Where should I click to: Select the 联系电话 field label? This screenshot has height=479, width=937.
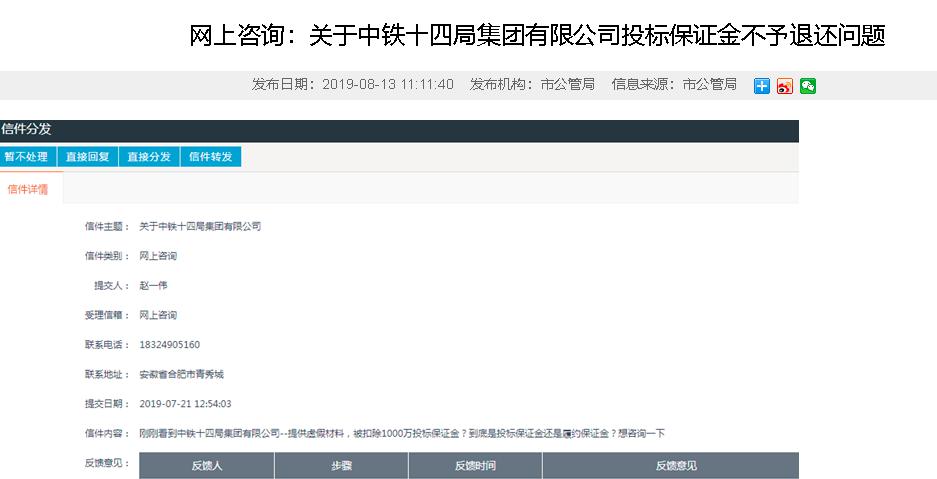click(x=107, y=345)
